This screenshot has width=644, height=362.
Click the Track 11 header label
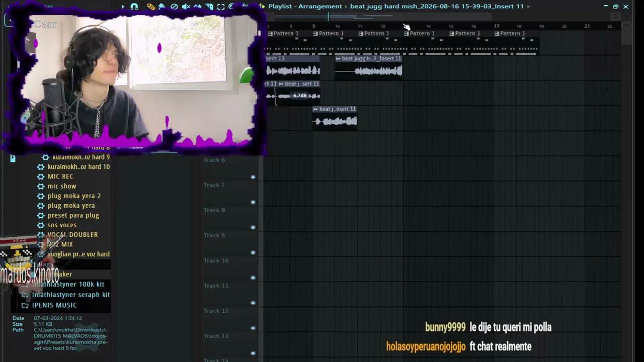216,286
